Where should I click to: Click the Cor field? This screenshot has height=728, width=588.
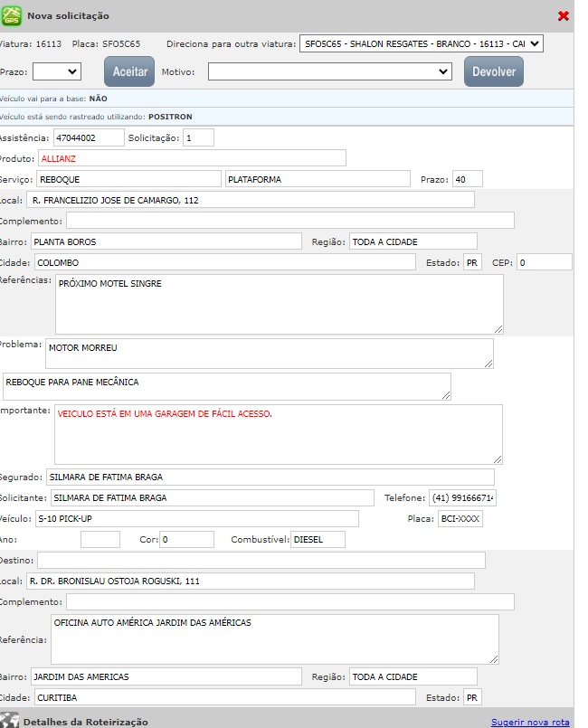(186, 540)
